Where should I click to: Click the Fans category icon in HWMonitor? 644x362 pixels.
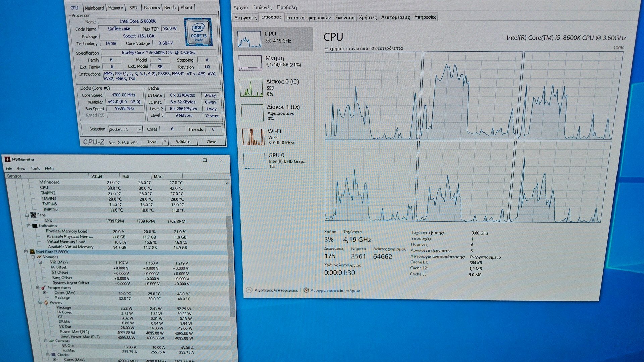[33, 215]
